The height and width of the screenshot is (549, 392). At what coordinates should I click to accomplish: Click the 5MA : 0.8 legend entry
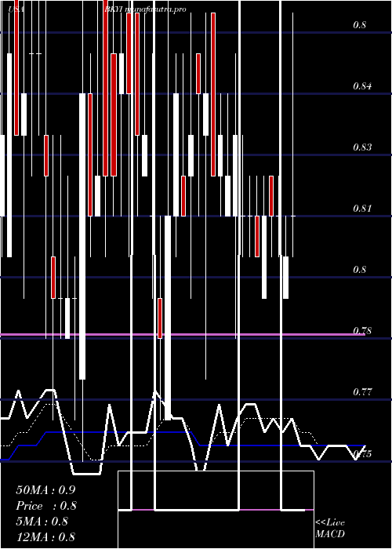click(x=42, y=522)
